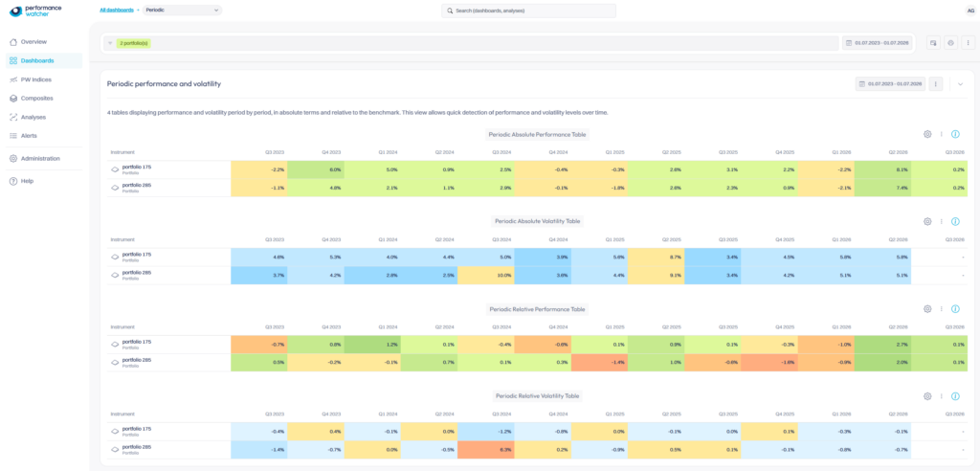Click the 10.0% volatility cell for Q3 2024
The height and width of the screenshot is (471, 980).
point(485,275)
